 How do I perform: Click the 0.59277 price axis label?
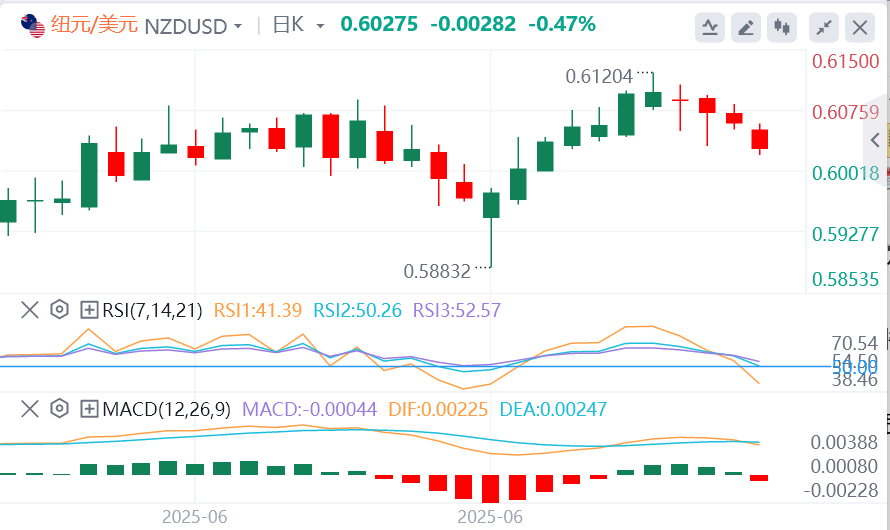[846, 234]
